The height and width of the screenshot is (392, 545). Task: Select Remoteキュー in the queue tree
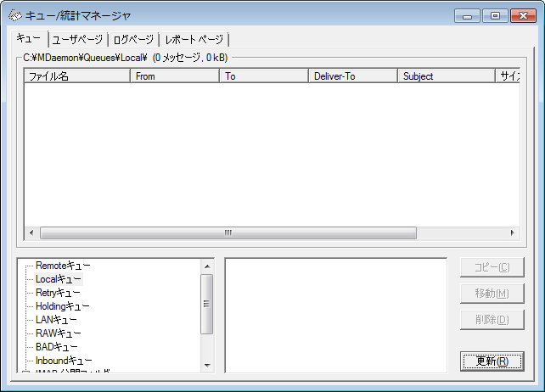point(63,266)
